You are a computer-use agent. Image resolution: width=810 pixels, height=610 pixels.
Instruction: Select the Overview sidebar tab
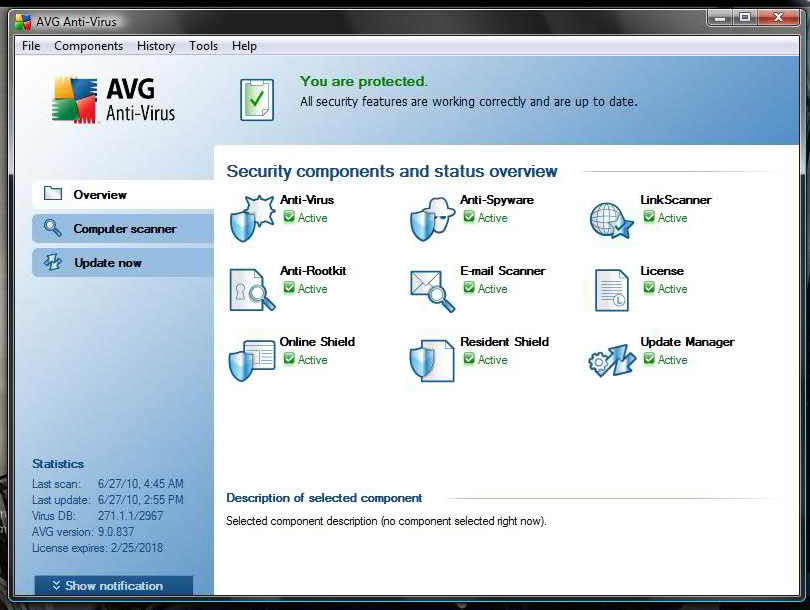click(x=123, y=194)
